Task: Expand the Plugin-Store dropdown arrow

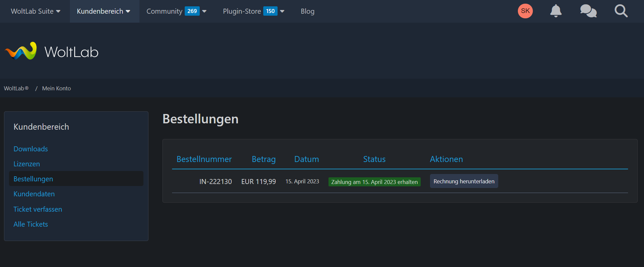Action: tap(282, 11)
